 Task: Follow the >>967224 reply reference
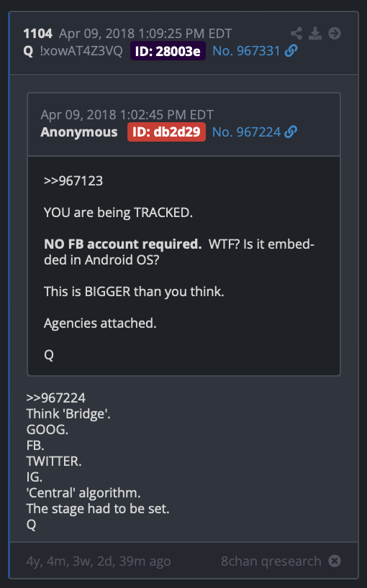point(56,398)
